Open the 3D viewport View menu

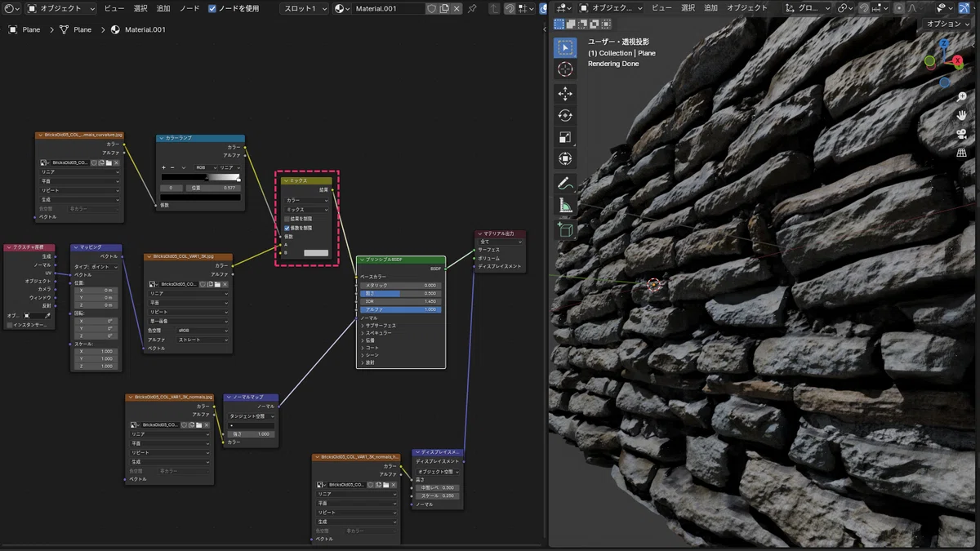[x=661, y=8]
